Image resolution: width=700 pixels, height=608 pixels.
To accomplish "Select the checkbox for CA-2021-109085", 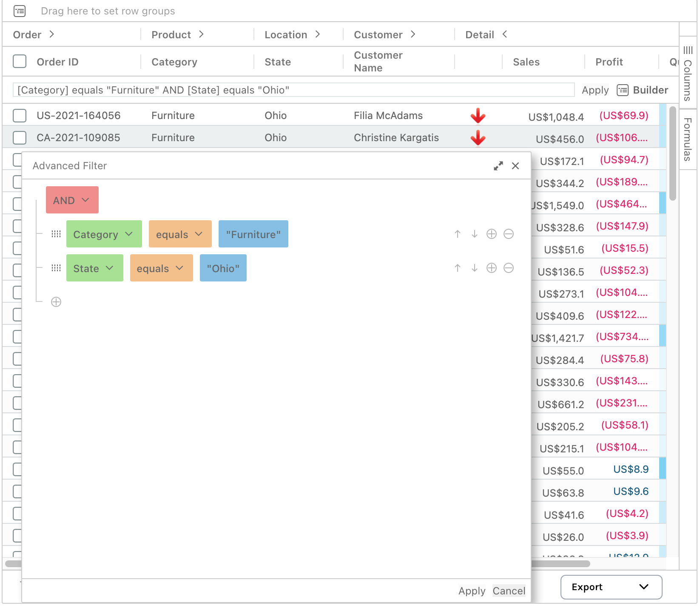I will [20, 138].
